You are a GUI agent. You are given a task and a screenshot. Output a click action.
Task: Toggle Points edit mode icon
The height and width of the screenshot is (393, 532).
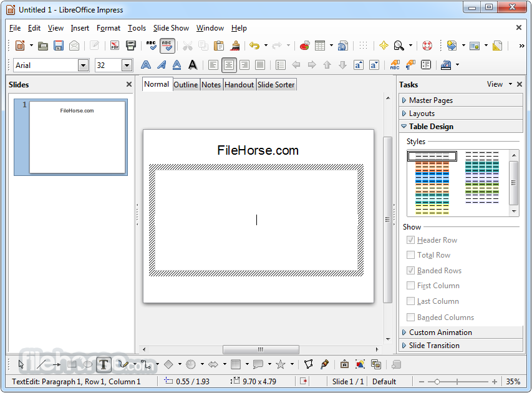pyautogui.click(x=309, y=365)
